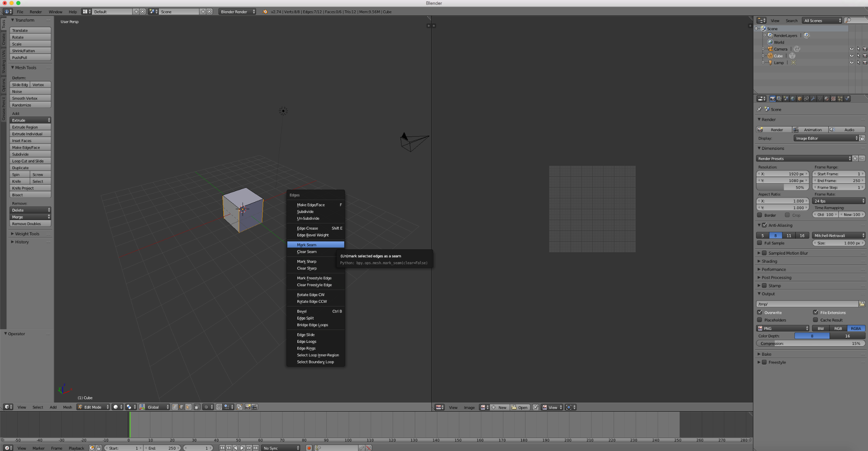The image size is (868, 451).
Task: Click the New image button in UV editor
Action: pyautogui.click(x=500, y=408)
